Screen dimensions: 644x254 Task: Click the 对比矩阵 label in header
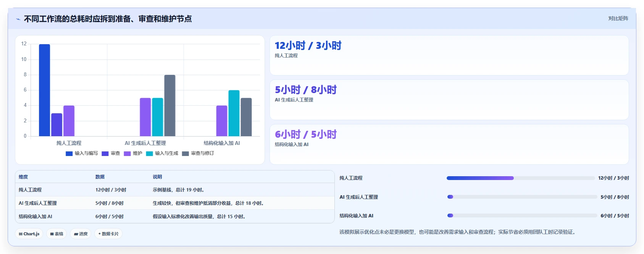(x=618, y=18)
